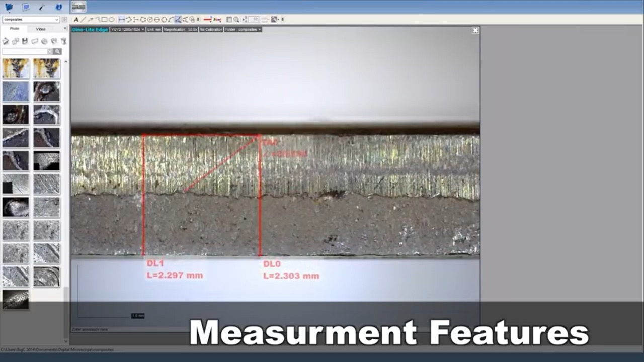Viewport: 644px width, 362px height.
Task: Select the text annotation 'A' tool
Action: 76,20
